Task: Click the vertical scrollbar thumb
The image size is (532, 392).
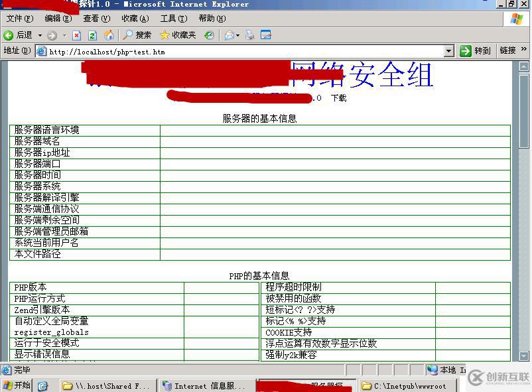Action: [x=524, y=110]
